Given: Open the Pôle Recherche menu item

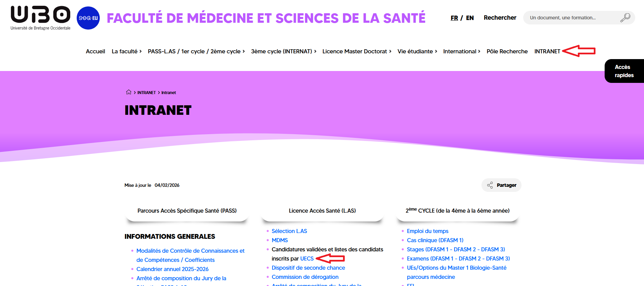Looking at the screenshot, I should point(507,51).
